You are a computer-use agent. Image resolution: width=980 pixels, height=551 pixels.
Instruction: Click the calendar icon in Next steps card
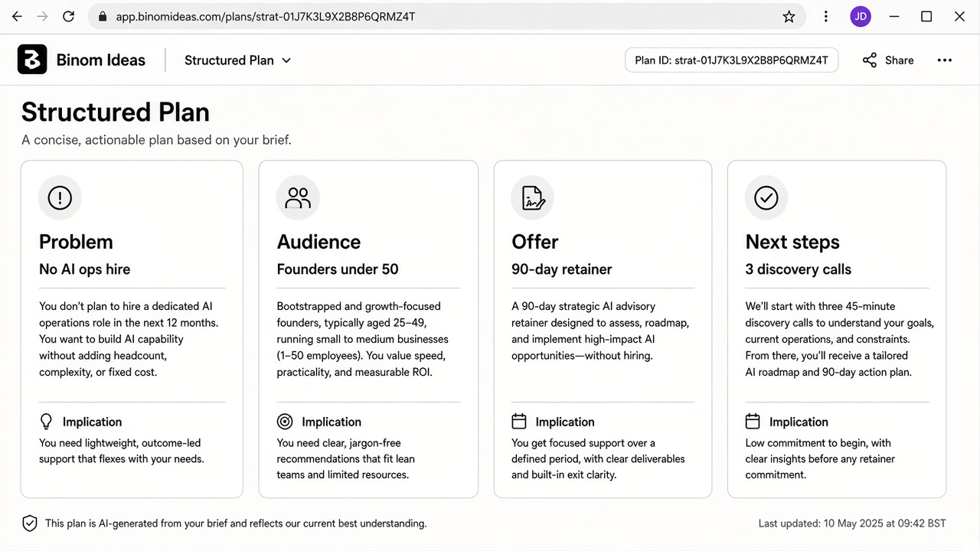[x=753, y=422]
